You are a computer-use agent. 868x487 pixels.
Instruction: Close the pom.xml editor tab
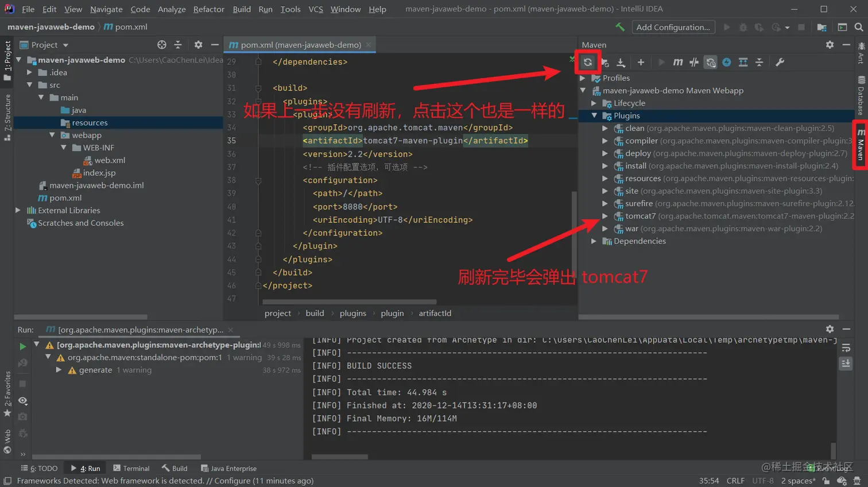[369, 45]
